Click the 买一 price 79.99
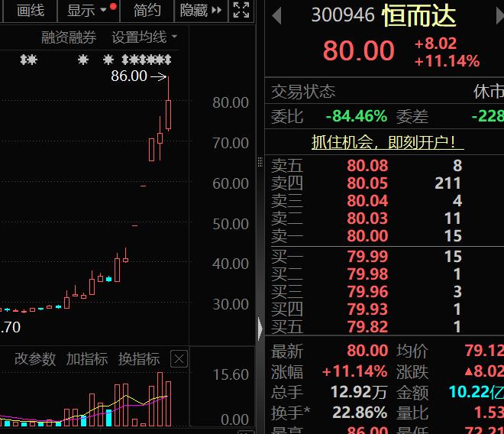Screen dimensions: 504x434 367,257
